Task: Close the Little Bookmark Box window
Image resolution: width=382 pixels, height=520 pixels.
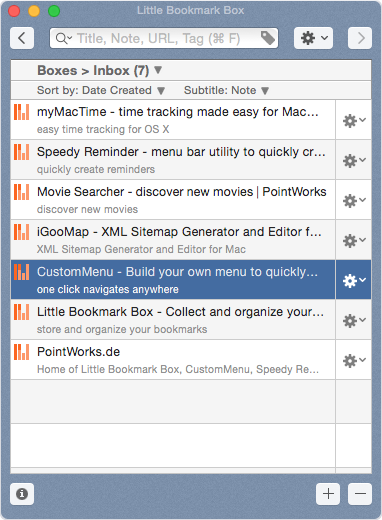Action: (14, 11)
